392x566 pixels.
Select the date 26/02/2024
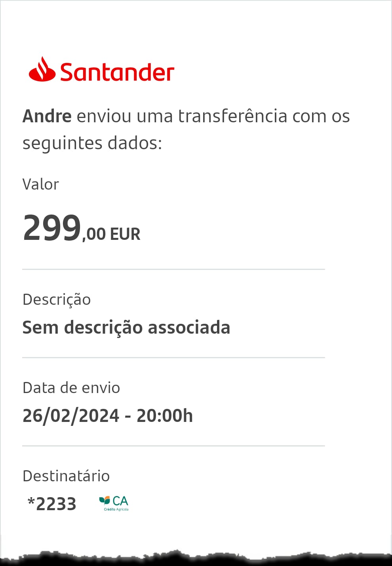click(71, 416)
